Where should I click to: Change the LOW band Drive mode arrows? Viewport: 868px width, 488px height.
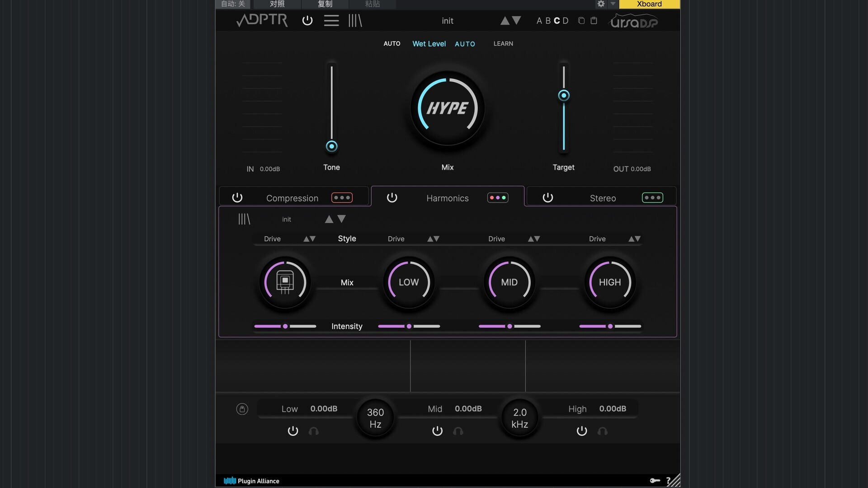click(434, 239)
